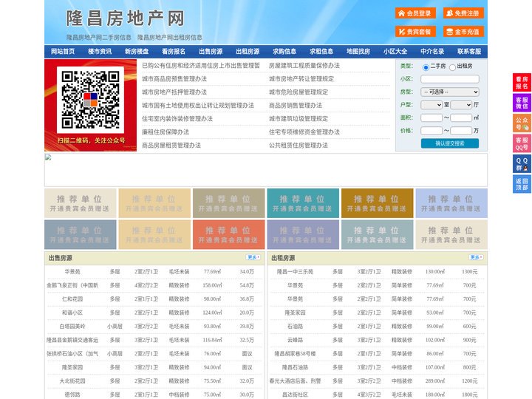Click the maximum 面积 input field

461,117
